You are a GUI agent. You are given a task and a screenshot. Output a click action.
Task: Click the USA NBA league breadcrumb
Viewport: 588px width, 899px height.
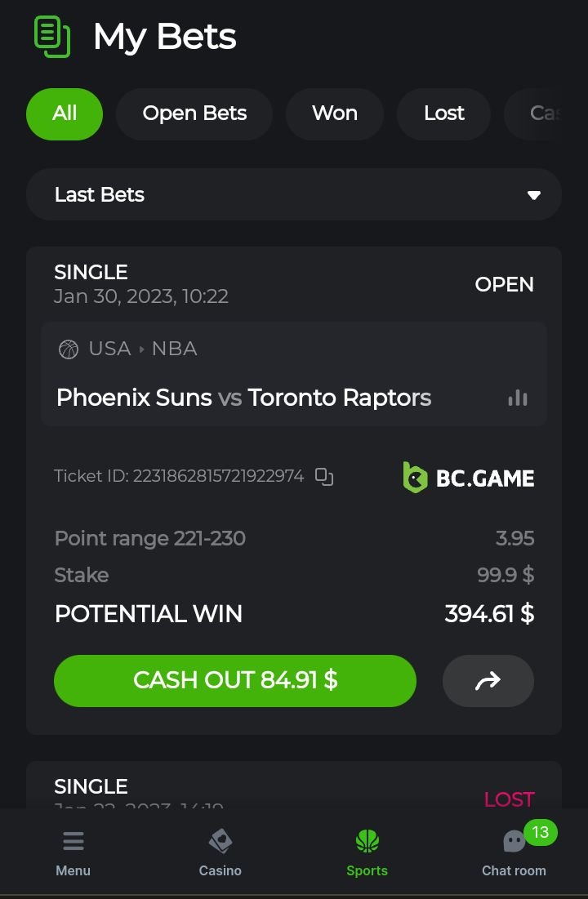(143, 349)
